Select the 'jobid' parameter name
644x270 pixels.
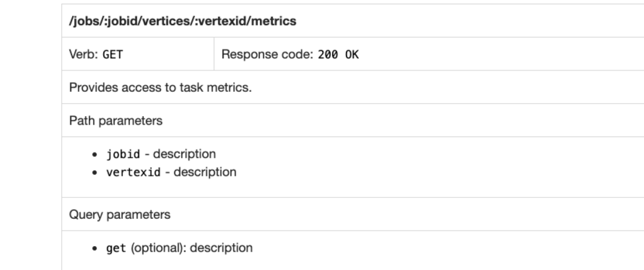click(x=123, y=154)
